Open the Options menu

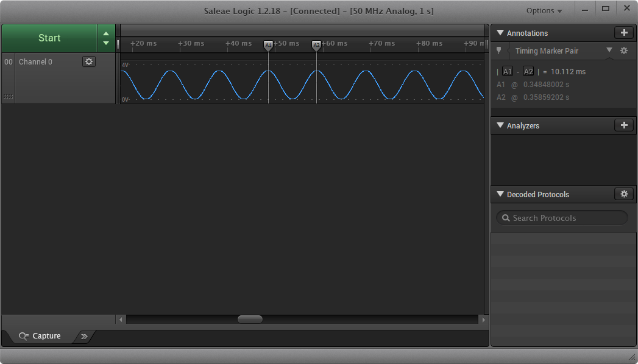[544, 10]
